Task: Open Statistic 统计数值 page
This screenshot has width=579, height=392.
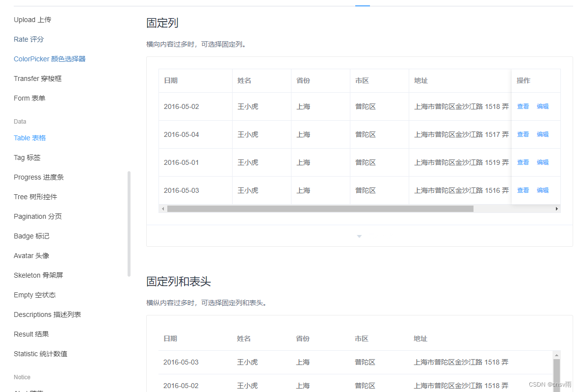Action: [x=41, y=354]
